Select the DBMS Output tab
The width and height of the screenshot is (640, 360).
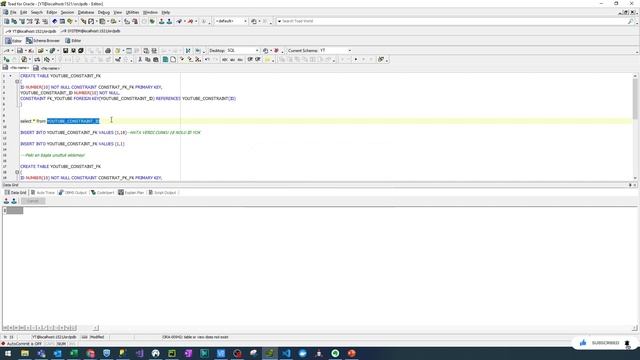coord(73,193)
